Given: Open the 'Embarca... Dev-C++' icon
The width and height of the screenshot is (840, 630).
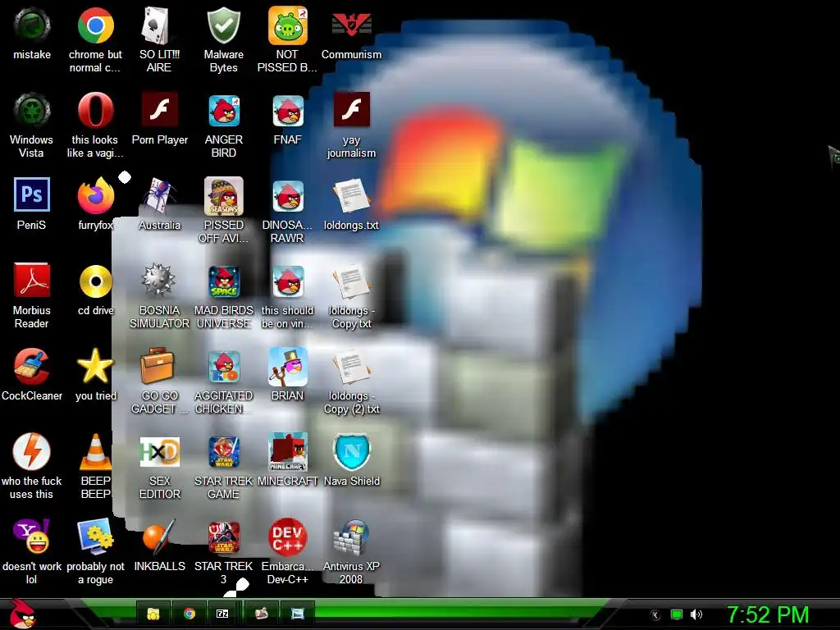Looking at the screenshot, I should point(288,536).
